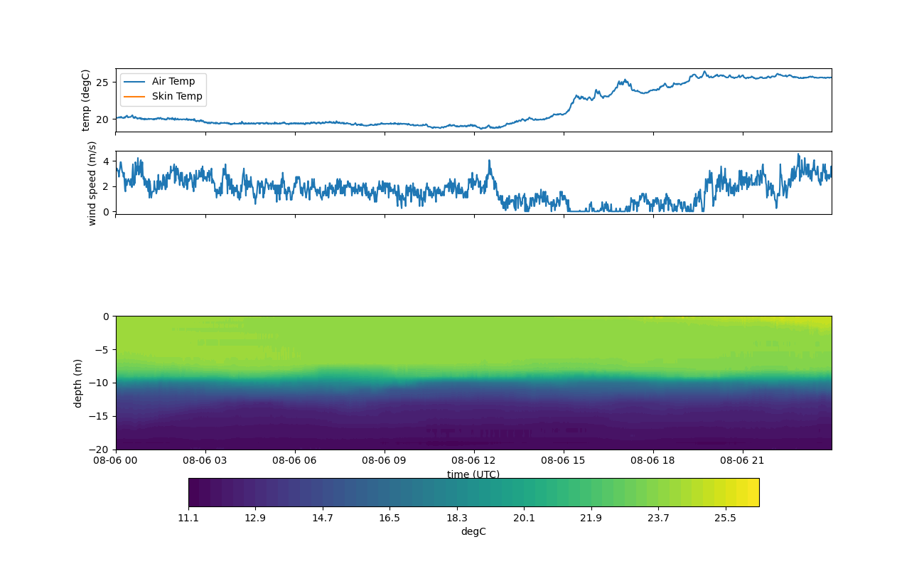Screen dimensions: 924x569
Task: Click the 20.1 colorbar tick label
Action: 524,518
